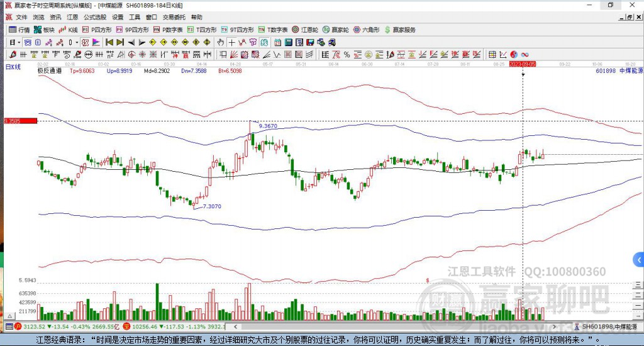
Task: Click the 2023-09-05 red date marker
Action: [523, 64]
